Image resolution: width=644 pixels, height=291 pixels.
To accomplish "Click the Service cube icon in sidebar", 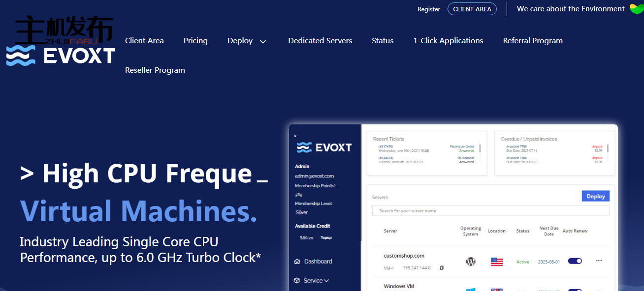I will [297, 281].
